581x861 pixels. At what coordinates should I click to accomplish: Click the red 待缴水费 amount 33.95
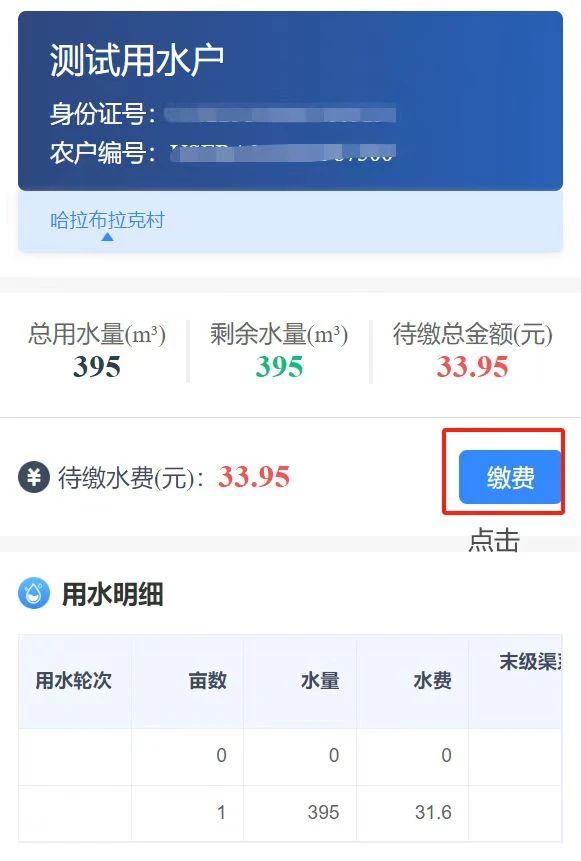(254, 476)
